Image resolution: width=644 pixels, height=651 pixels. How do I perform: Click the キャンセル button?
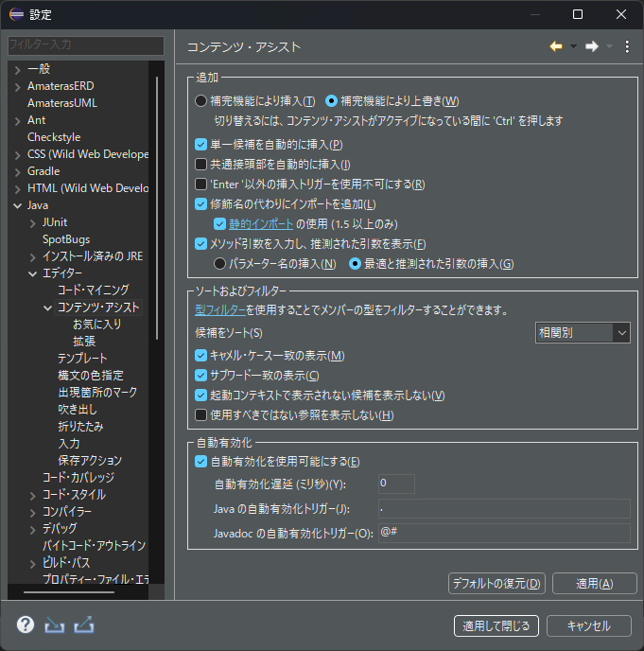[x=589, y=625]
